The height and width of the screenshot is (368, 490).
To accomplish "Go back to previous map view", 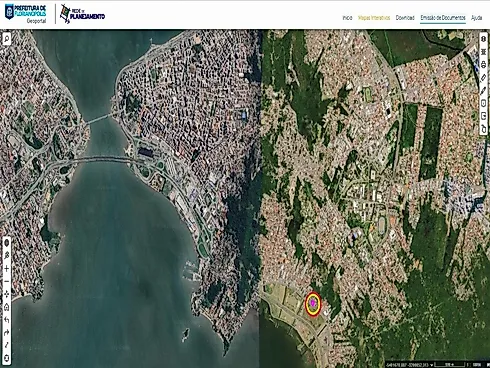I will pos(6,320).
